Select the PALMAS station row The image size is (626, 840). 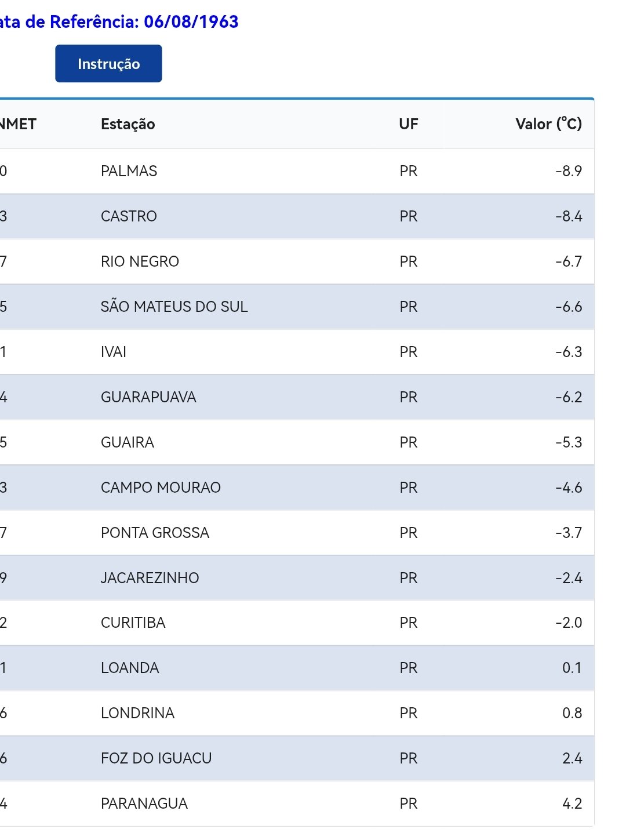click(x=297, y=171)
